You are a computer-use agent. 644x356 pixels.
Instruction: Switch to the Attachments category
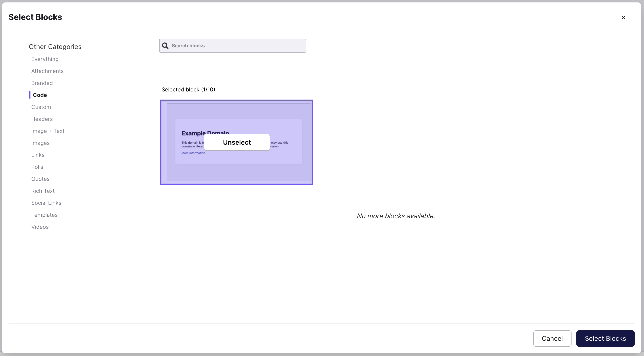47,71
